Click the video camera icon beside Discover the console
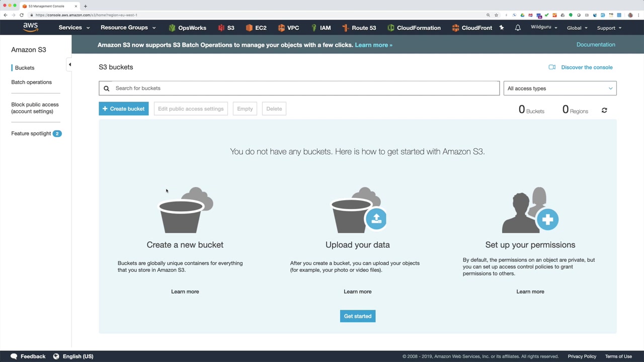 point(552,67)
